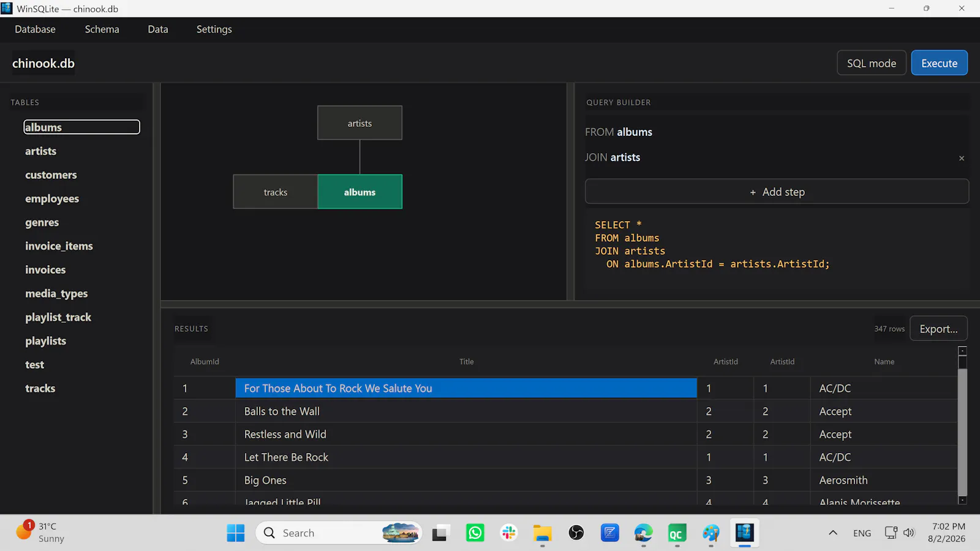This screenshot has width=980, height=551.
Task: Open the weather widget showing 31°C
Action: click(40, 532)
